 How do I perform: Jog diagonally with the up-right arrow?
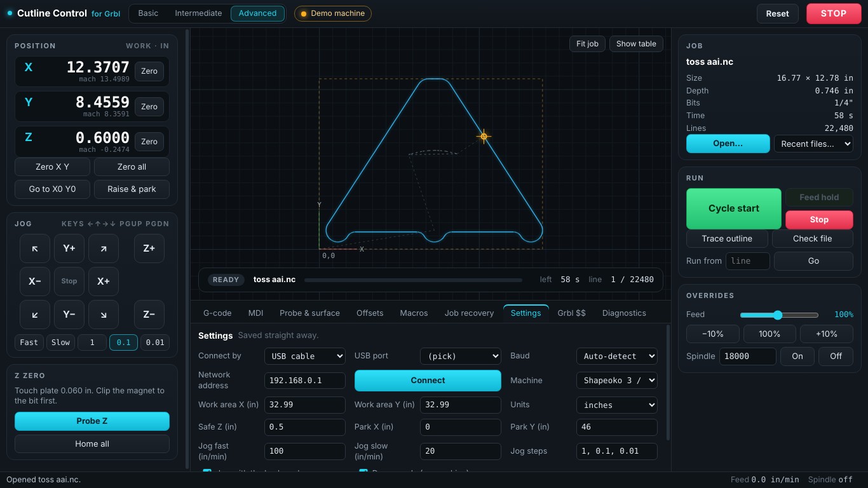[104, 248]
